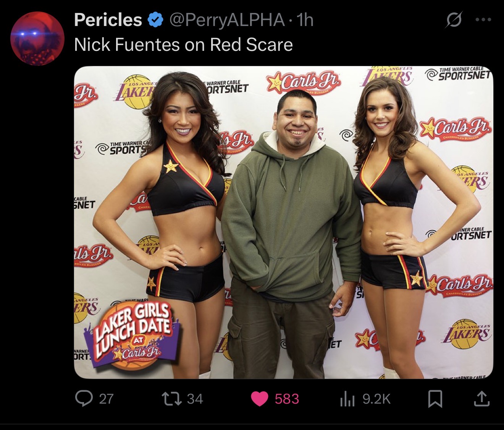Click the blue verified badge
The width and height of the screenshot is (504, 430).
pyautogui.click(x=155, y=20)
